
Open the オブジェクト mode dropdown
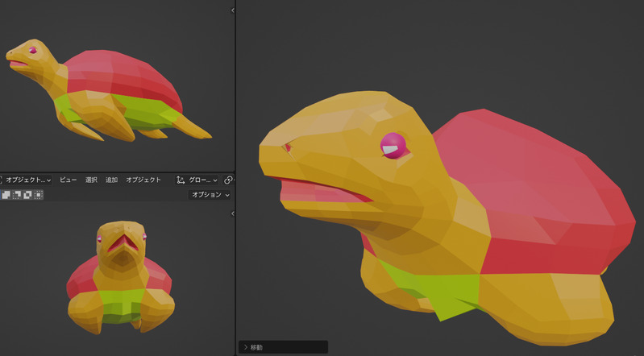[26, 180]
